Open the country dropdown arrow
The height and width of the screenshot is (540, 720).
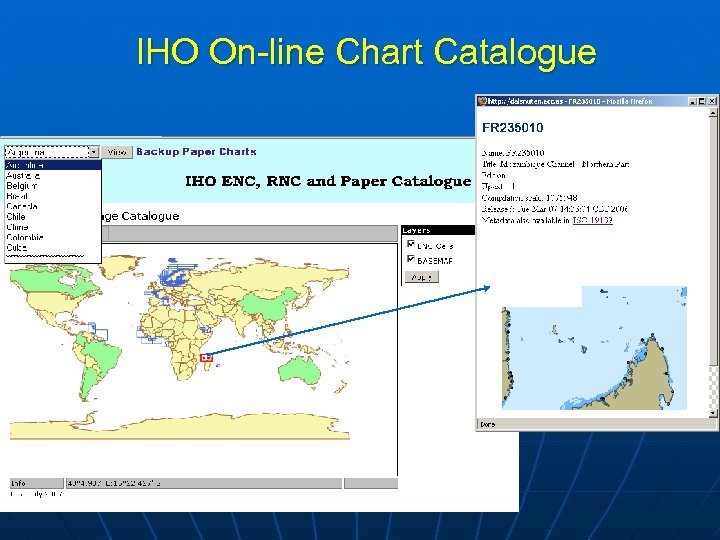point(94,152)
